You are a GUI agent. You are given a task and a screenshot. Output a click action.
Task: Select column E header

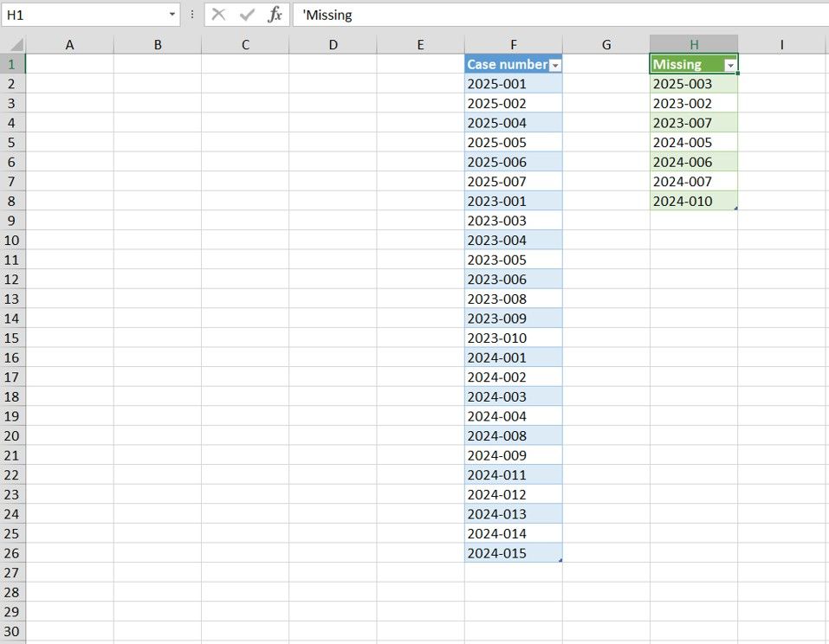[x=421, y=45]
